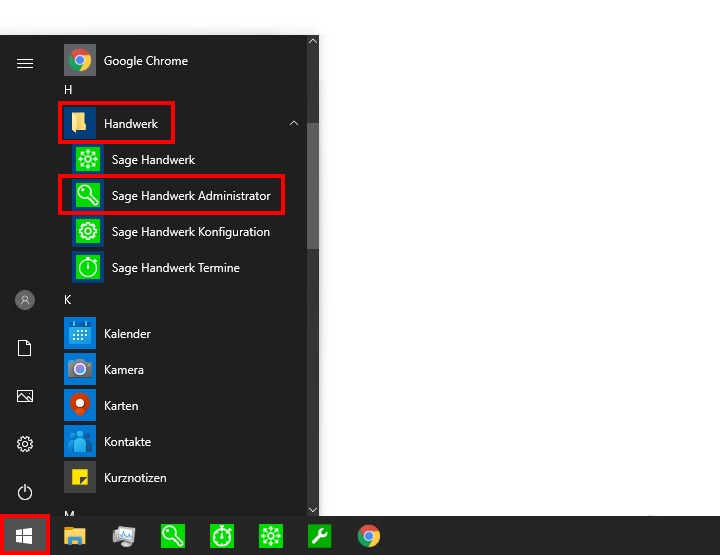Open Google Chrome from the taskbar
The image size is (720, 555).
click(369, 536)
